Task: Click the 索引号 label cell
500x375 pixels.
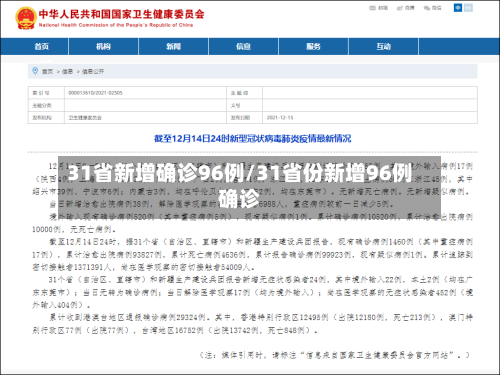Action: click(46, 93)
